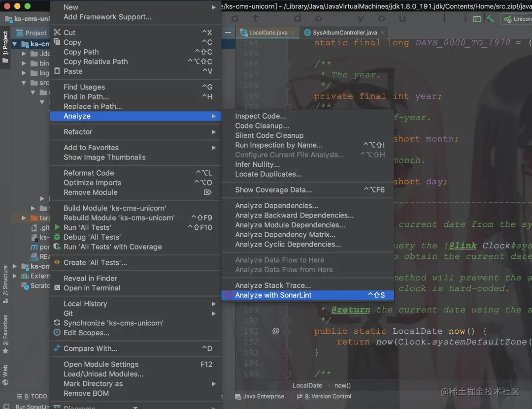Collapse the src folder in project tree
Viewport: 532px width, 409px height.
point(24,82)
